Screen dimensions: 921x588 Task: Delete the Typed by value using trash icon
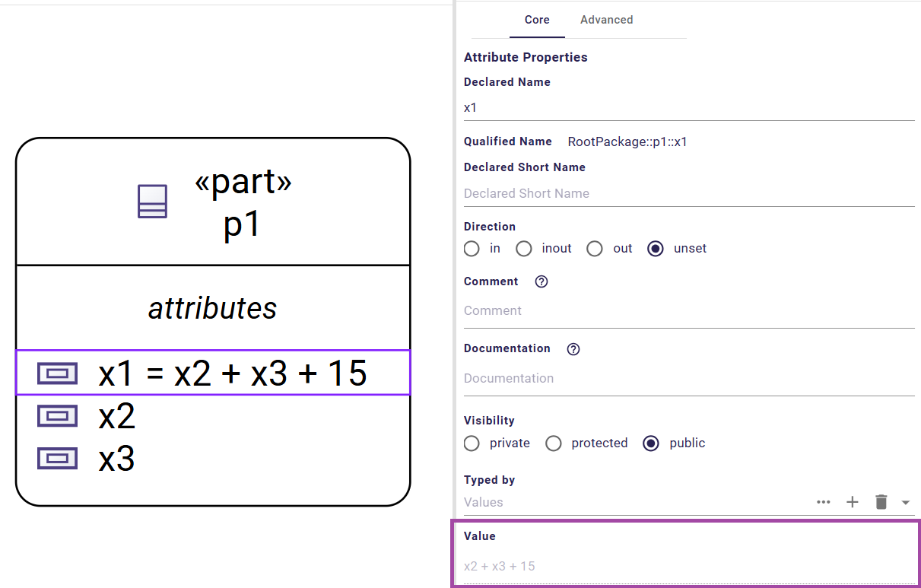point(881,502)
